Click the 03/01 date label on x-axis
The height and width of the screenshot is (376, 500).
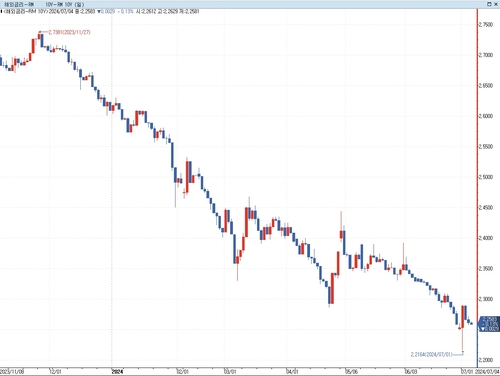click(x=230, y=372)
